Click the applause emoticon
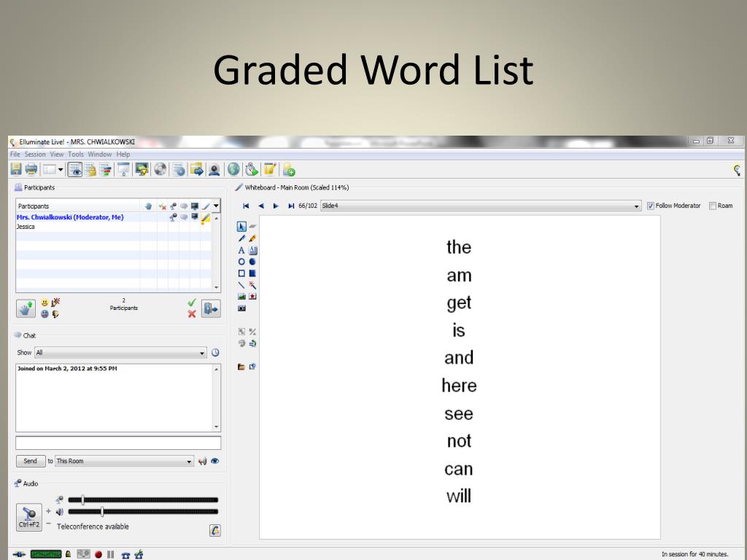 pyautogui.click(x=55, y=303)
